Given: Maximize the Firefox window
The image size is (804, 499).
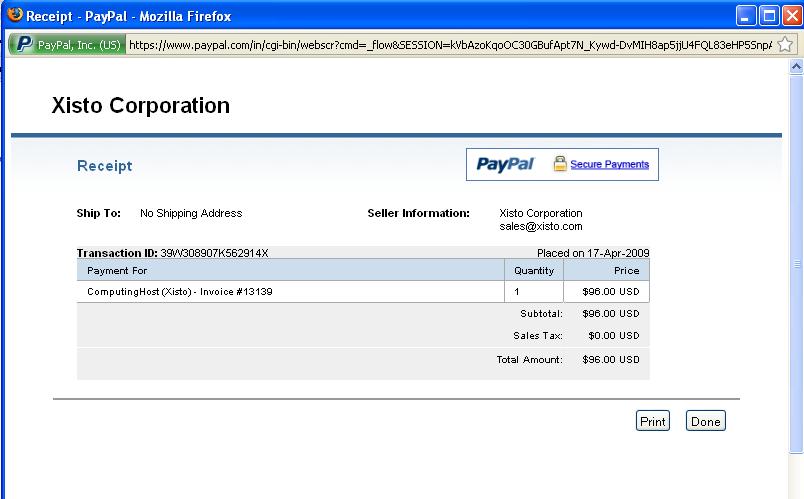Looking at the screenshot, I should pyautogui.click(x=769, y=16).
